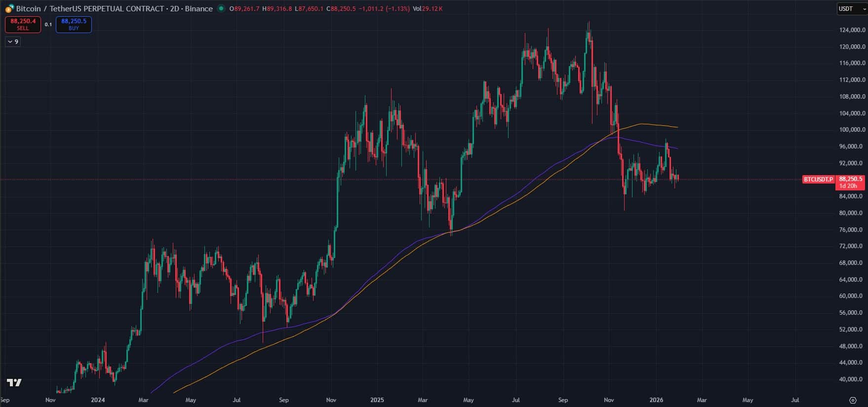The image size is (868, 407).
Task: Click the 124,000.0 price scale label
Action: (852, 30)
